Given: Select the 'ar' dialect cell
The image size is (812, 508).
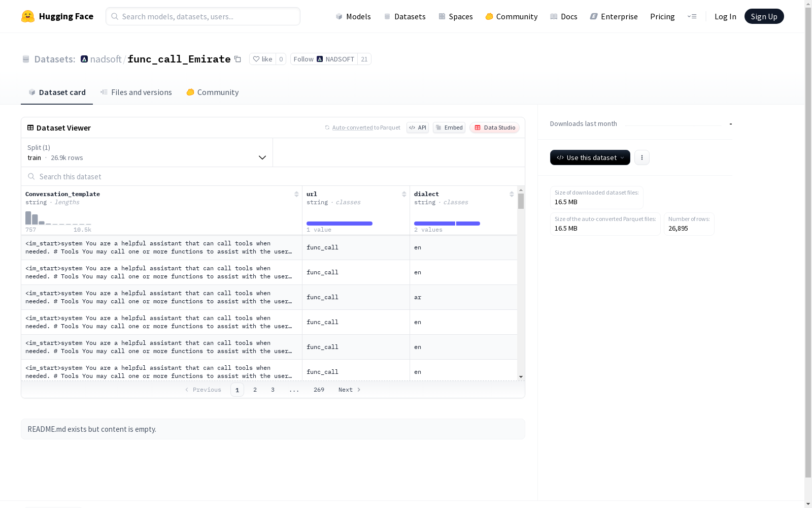Looking at the screenshot, I should (x=463, y=297).
